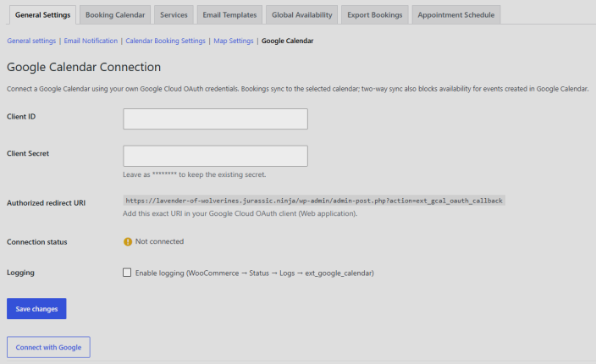Open the Export Bookings tab
596x364 pixels.
click(375, 15)
